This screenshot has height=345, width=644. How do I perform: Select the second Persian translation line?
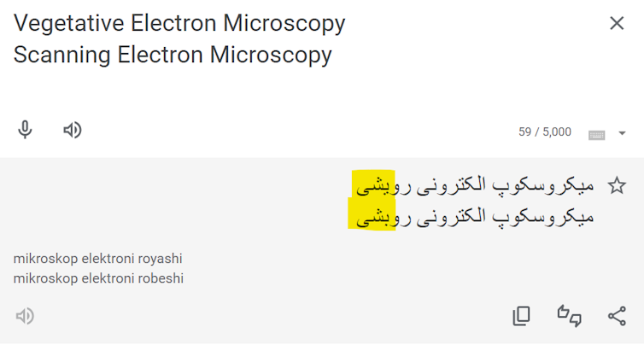[x=472, y=216]
